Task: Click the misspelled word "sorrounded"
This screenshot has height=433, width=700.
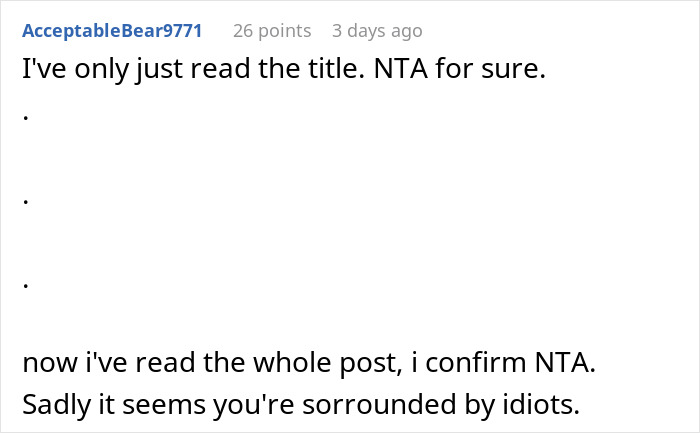Action: tap(379, 404)
